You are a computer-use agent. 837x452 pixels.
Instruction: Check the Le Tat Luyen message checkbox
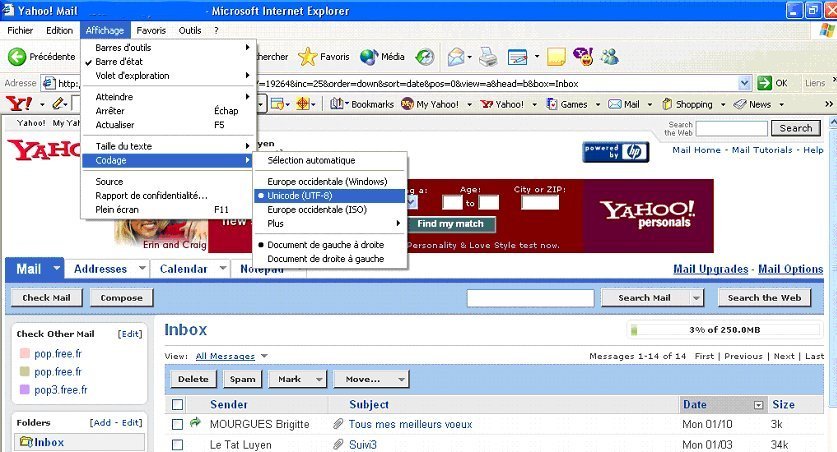pos(178,445)
